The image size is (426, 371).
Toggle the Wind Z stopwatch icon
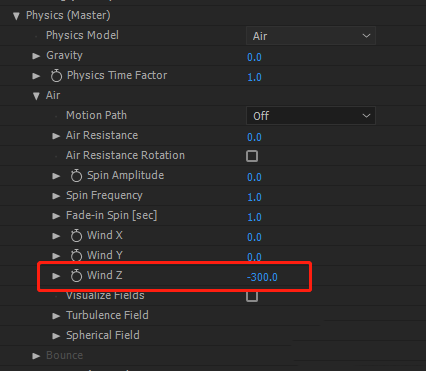76,276
